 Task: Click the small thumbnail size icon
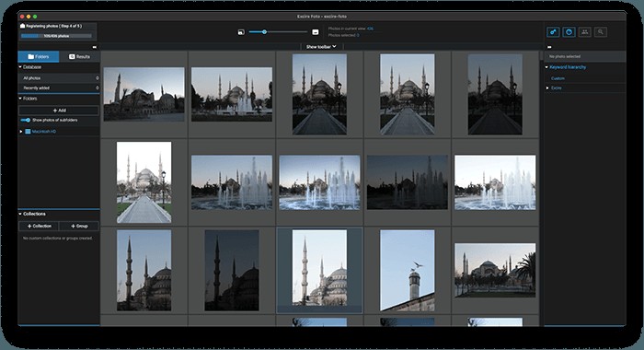(x=241, y=32)
